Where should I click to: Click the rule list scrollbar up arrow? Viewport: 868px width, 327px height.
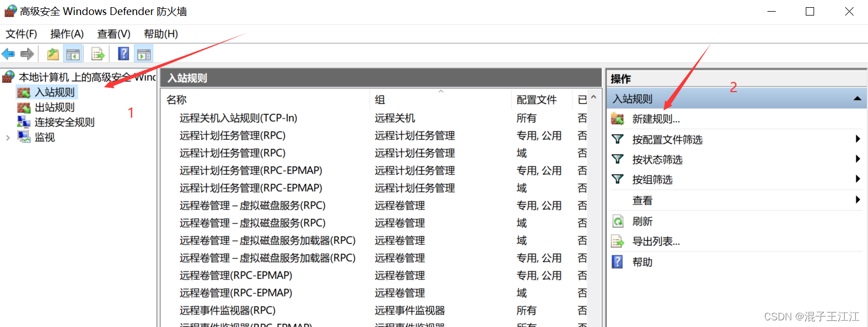point(594,98)
